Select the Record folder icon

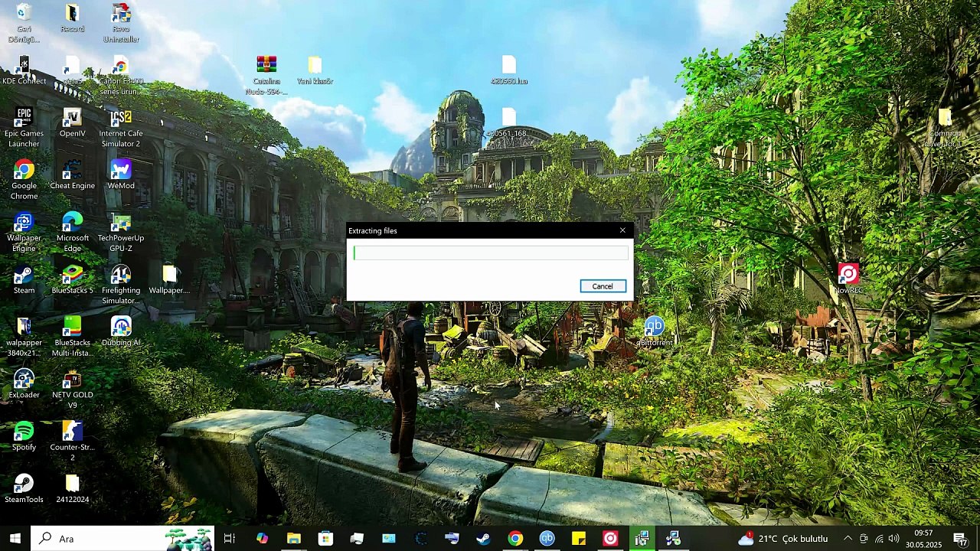(x=72, y=18)
